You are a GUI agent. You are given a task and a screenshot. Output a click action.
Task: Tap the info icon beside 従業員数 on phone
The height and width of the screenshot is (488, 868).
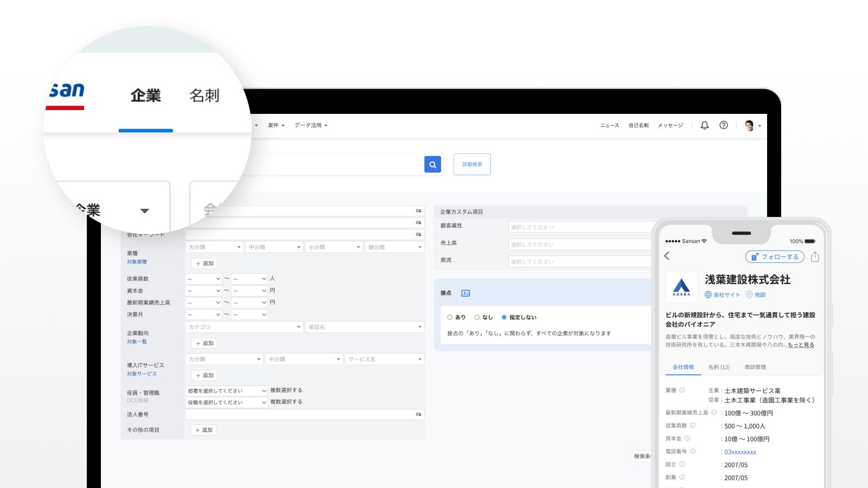point(693,426)
